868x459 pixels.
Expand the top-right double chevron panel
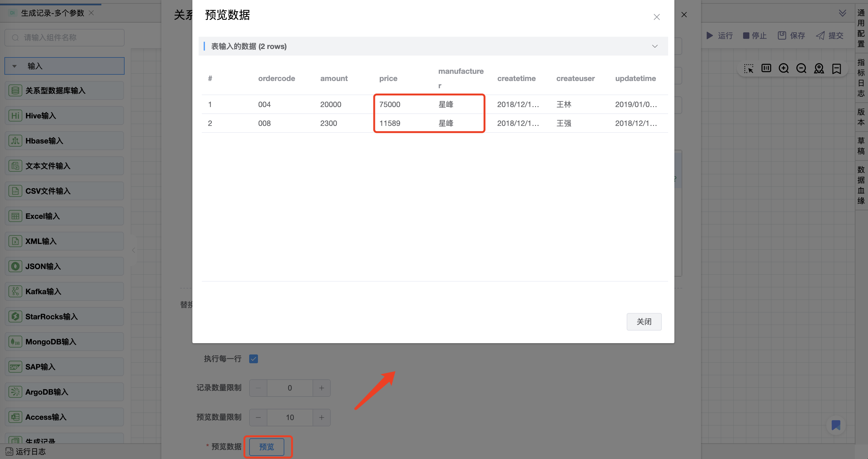(842, 13)
